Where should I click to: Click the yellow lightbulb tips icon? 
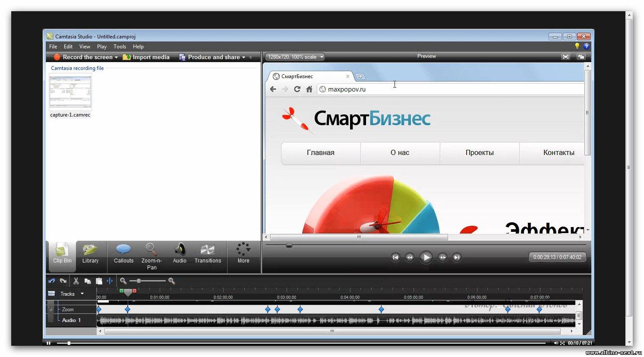[577, 46]
